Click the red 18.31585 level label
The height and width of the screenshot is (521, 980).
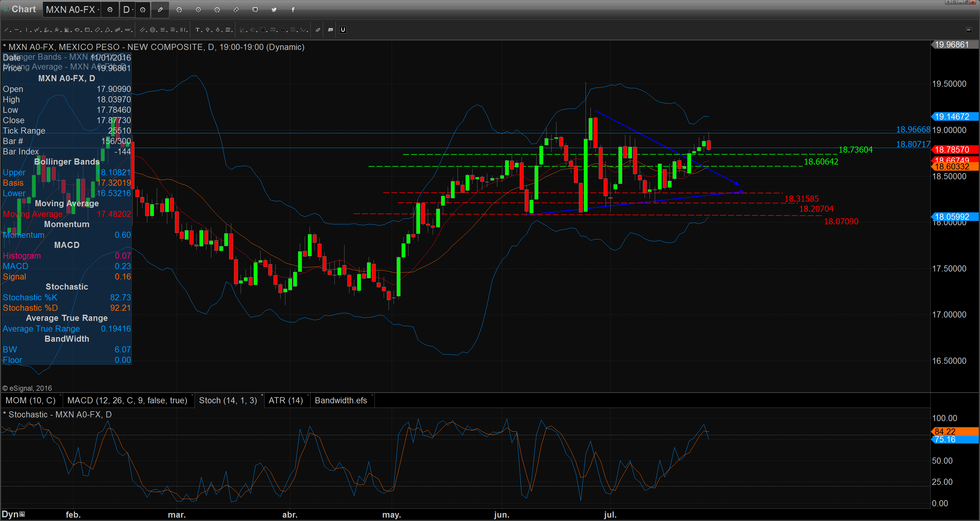pyautogui.click(x=801, y=199)
